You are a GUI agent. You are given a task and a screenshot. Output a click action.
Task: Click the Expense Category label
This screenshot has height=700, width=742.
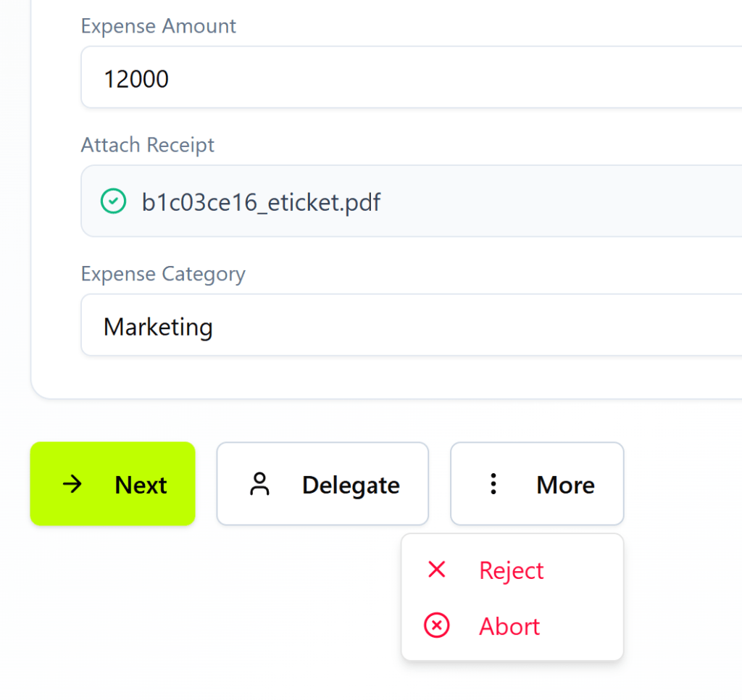tap(163, 274)
